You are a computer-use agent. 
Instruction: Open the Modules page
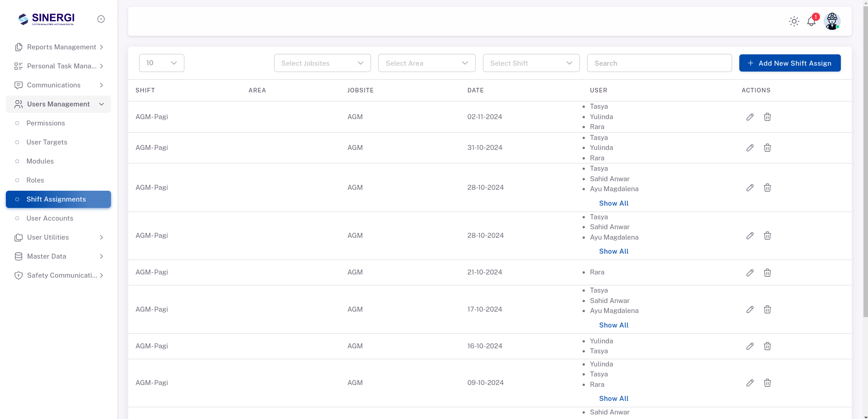[x=58, y=161]
